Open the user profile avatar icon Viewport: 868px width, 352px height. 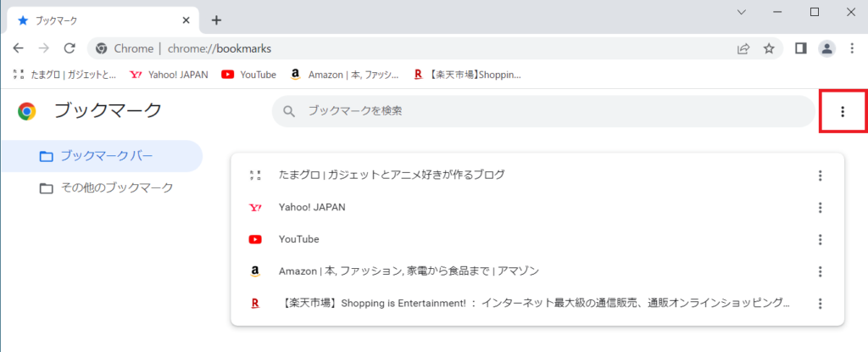click(826, 48)
